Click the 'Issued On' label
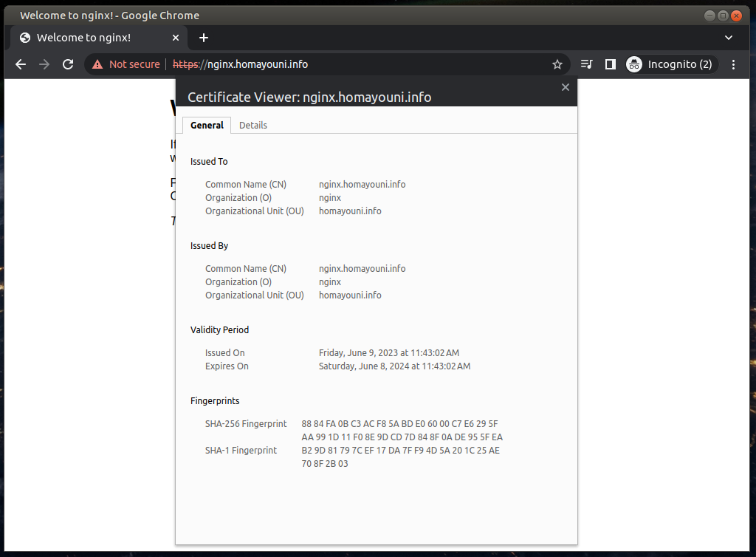This screenshot has width=756, height=557. (x=224, y=353)
